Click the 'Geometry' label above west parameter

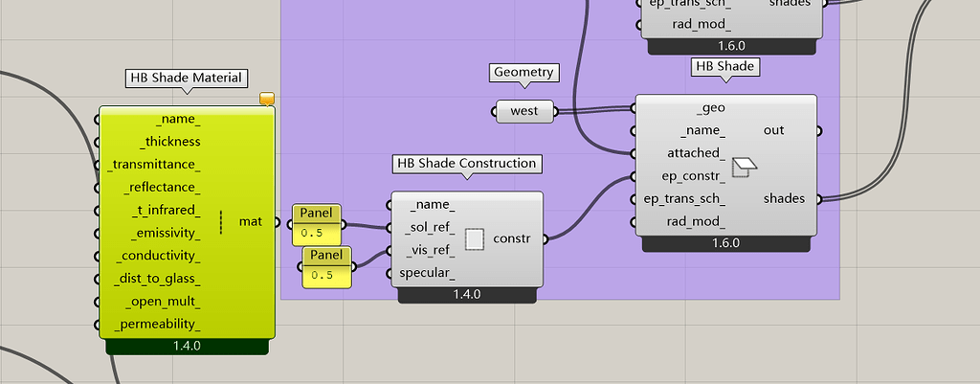523,73
